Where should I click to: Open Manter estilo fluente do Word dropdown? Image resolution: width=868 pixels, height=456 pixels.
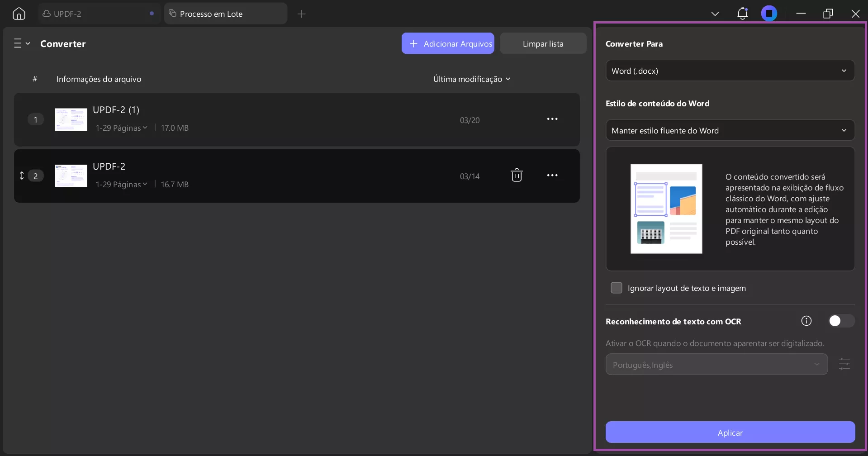(730, 130)
